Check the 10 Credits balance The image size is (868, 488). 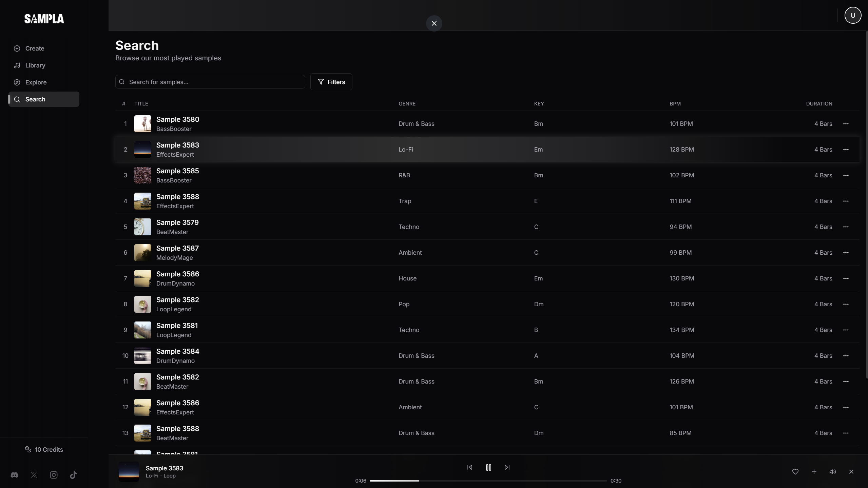coord(44,449)
